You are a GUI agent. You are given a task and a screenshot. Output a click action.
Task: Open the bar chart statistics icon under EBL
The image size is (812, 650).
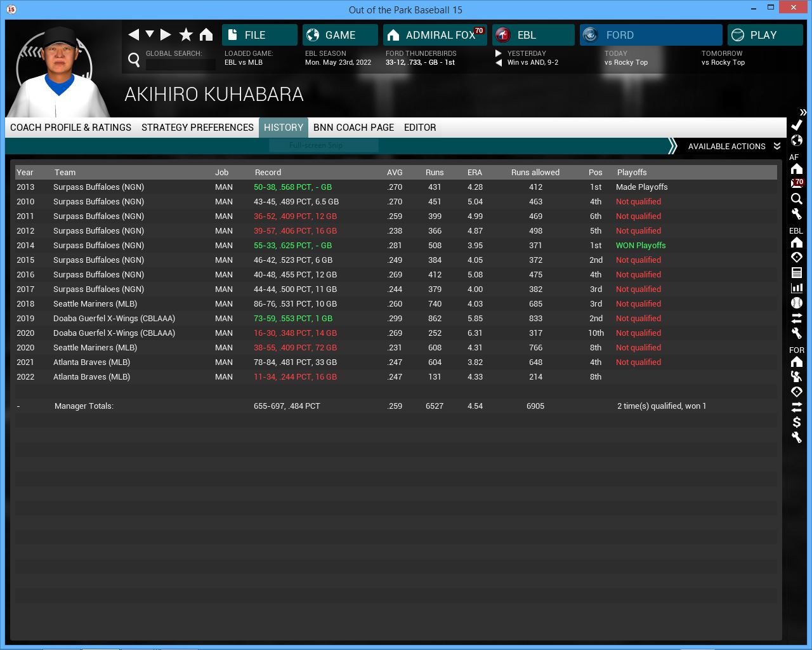click(x=797, y=288)
